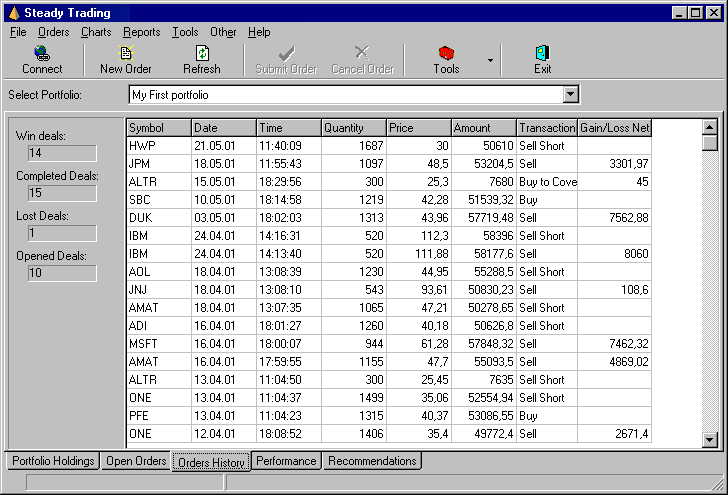This screenshot has width=728, height=495.
Task: Select the DUK symbol cell
Action: pyautogui.click(x=159, y=218)
